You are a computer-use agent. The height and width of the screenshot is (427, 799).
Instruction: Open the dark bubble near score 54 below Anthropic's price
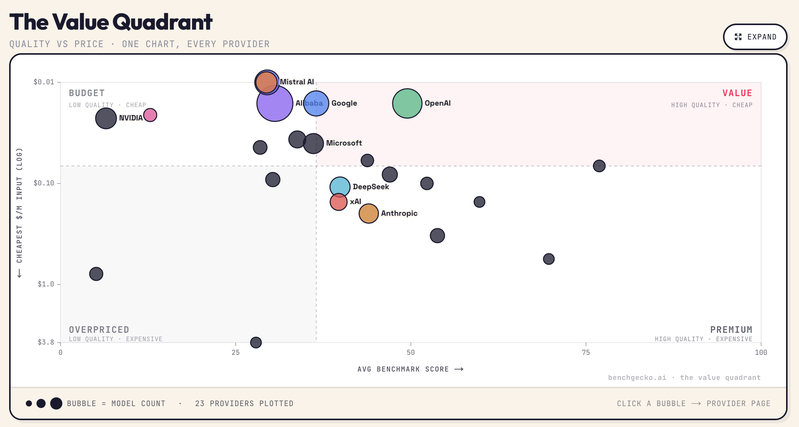437,235
